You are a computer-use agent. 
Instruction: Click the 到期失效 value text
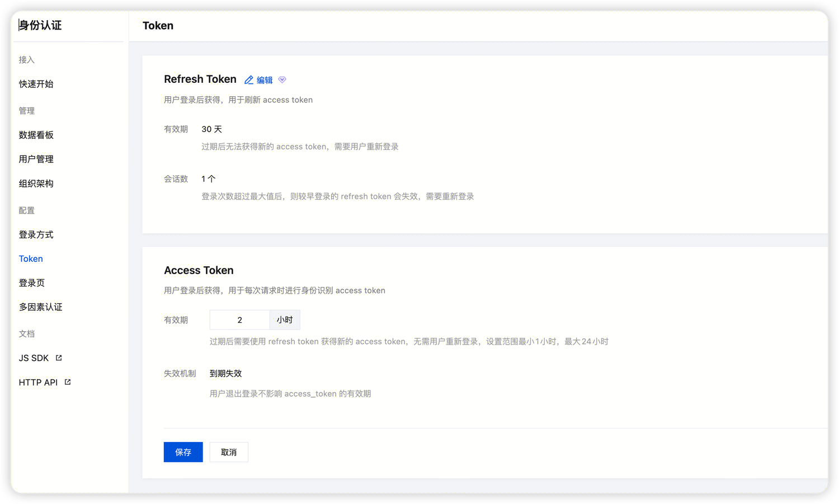[226, 374]
